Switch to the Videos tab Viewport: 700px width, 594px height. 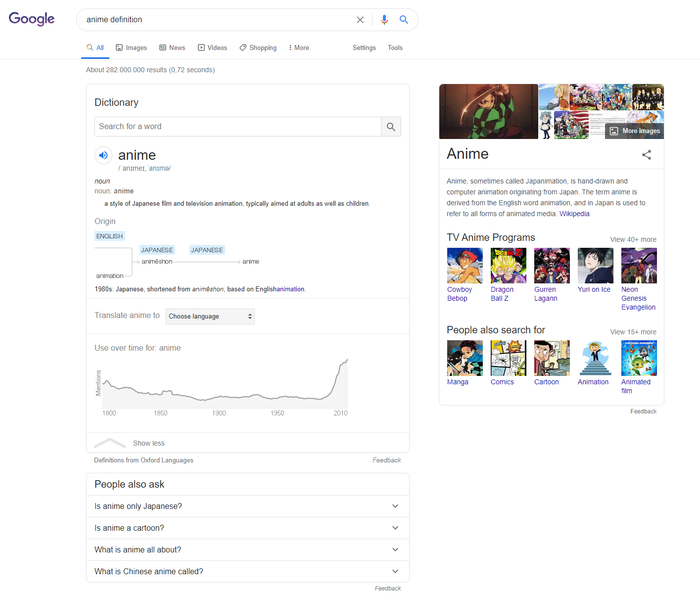(212, 48)
